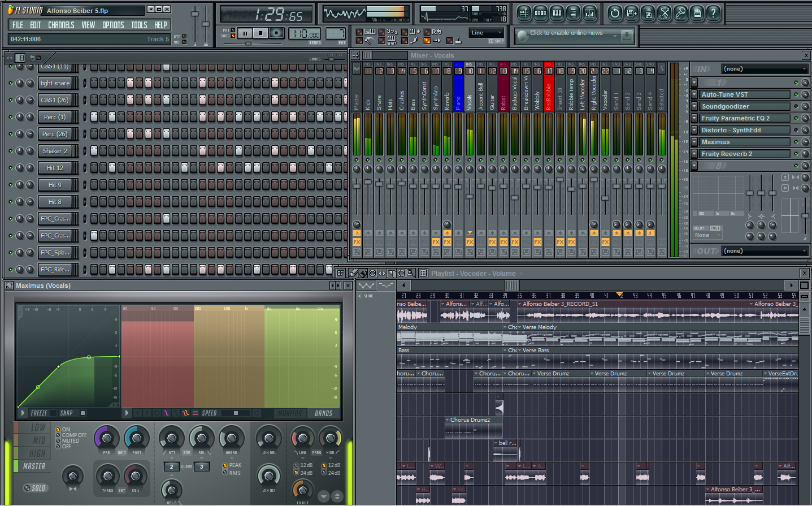
Task: Open the FILE menu
Action: tap(18, 25)
